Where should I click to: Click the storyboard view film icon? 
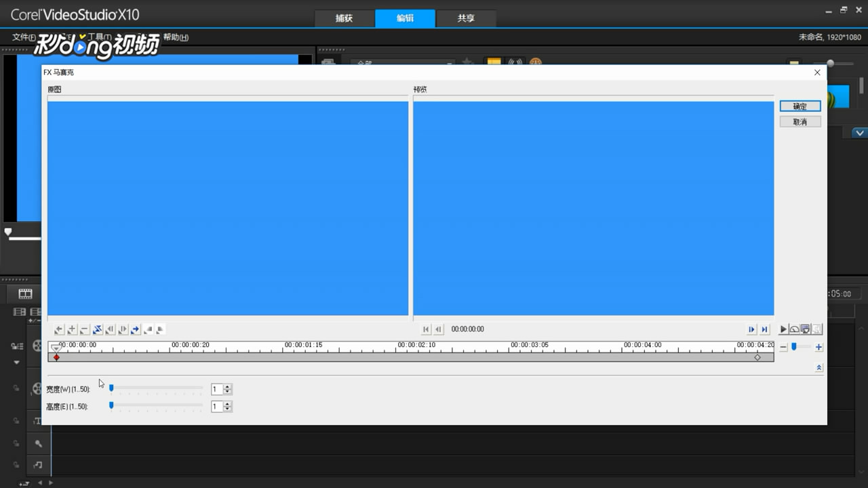[x=25, y=294]
